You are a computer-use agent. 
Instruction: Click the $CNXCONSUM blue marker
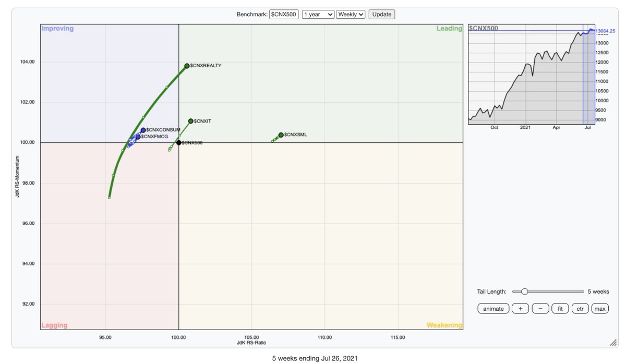[x=142, y=130]
